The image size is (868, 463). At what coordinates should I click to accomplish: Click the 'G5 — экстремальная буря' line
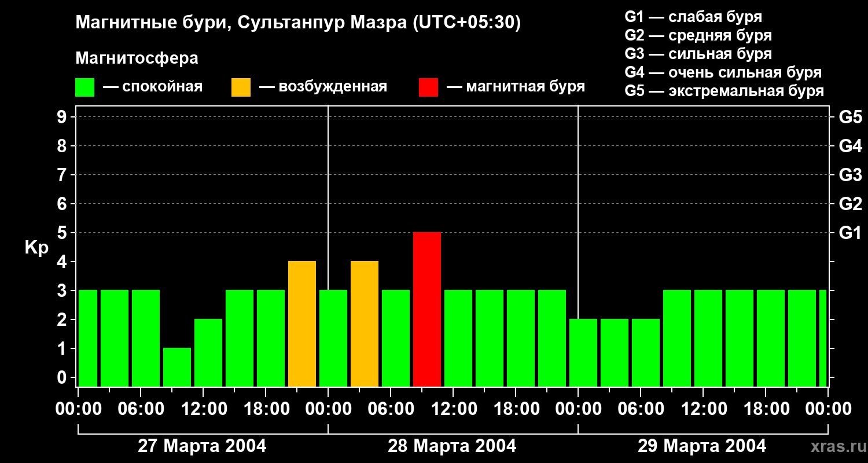724,91
